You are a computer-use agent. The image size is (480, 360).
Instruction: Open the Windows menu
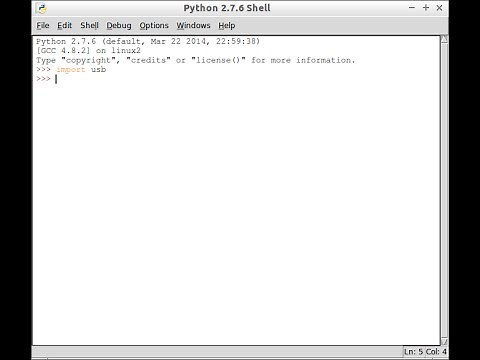(193, 25)
